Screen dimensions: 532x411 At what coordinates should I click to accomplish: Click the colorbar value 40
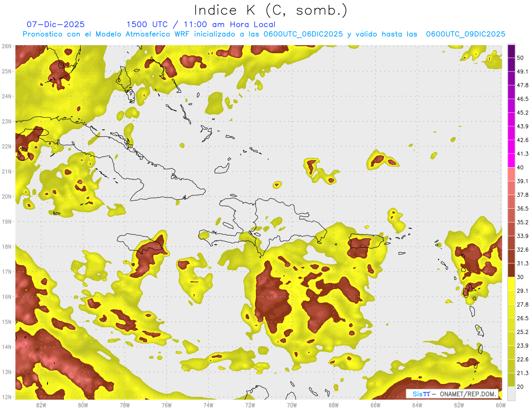coord(521,167)
